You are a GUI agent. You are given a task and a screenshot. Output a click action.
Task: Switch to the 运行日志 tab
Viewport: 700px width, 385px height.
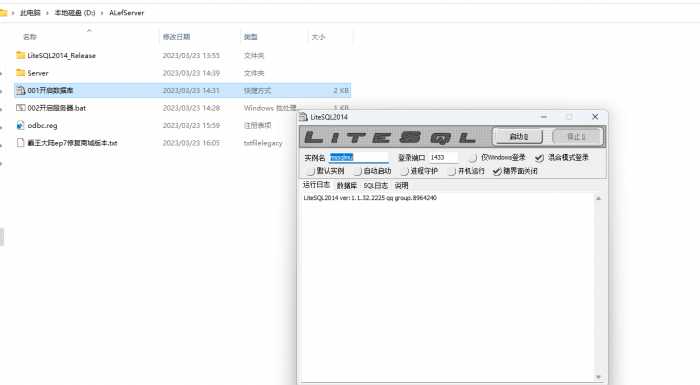pyautogui.click(x=316, y=185)
